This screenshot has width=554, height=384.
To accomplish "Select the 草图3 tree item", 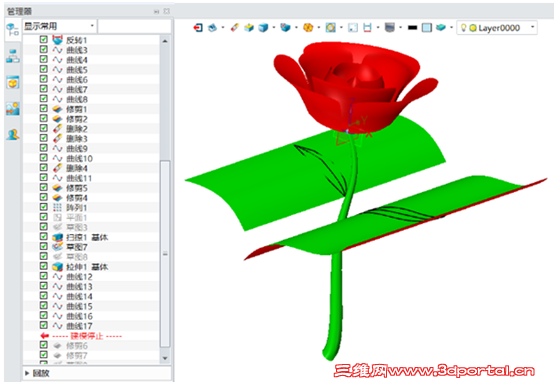I will [77, 227].
